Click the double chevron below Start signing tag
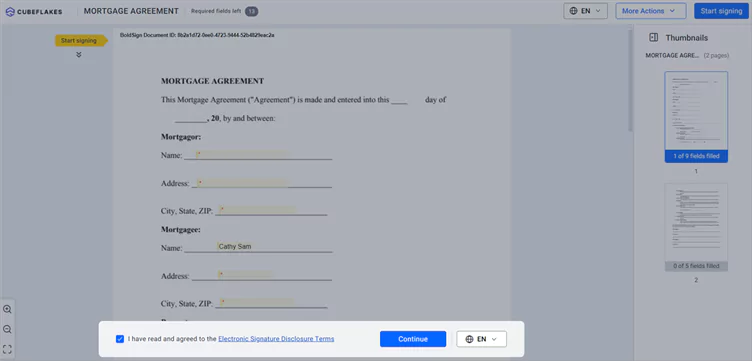752x361 pixels. point(79,55)
